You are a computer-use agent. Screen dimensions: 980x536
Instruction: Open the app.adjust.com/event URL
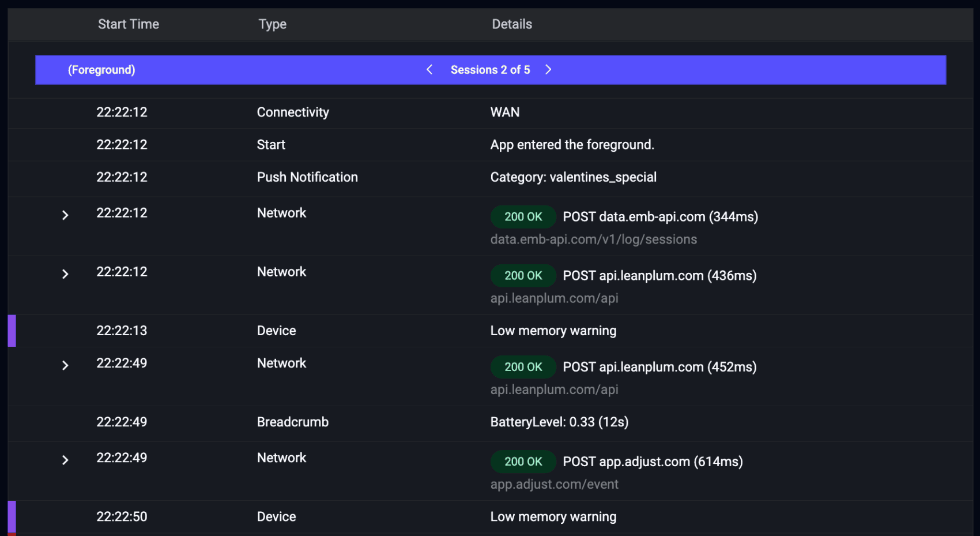coord(554,484)
